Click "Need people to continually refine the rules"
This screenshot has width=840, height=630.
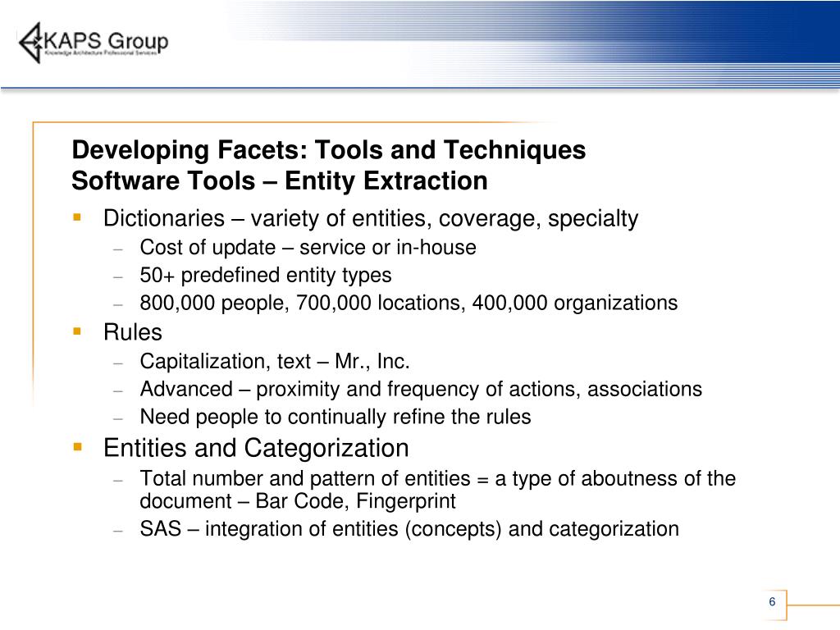pos(336,417)
